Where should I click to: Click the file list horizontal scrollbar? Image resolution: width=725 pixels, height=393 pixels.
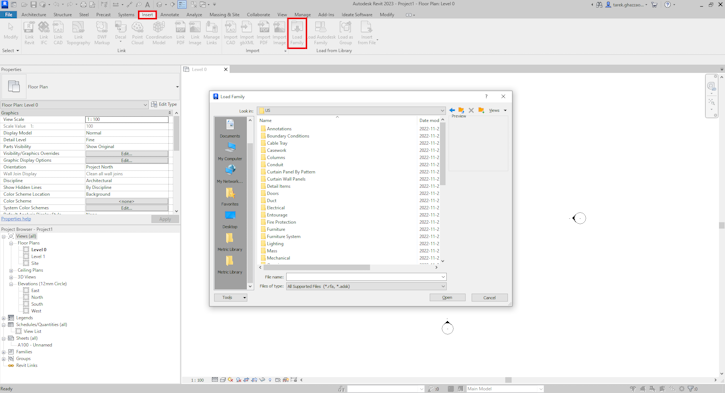pyautogui.click(x=317, y=267)
